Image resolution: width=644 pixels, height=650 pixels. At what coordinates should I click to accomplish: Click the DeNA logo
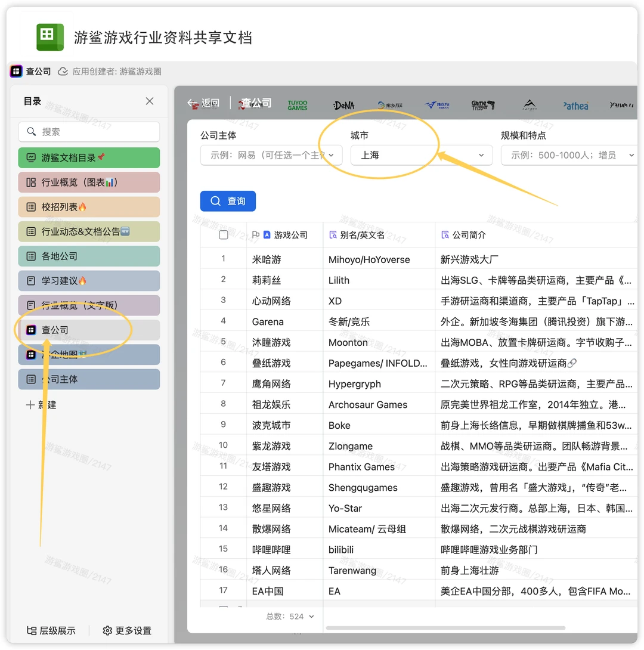[x=344, y=106]
